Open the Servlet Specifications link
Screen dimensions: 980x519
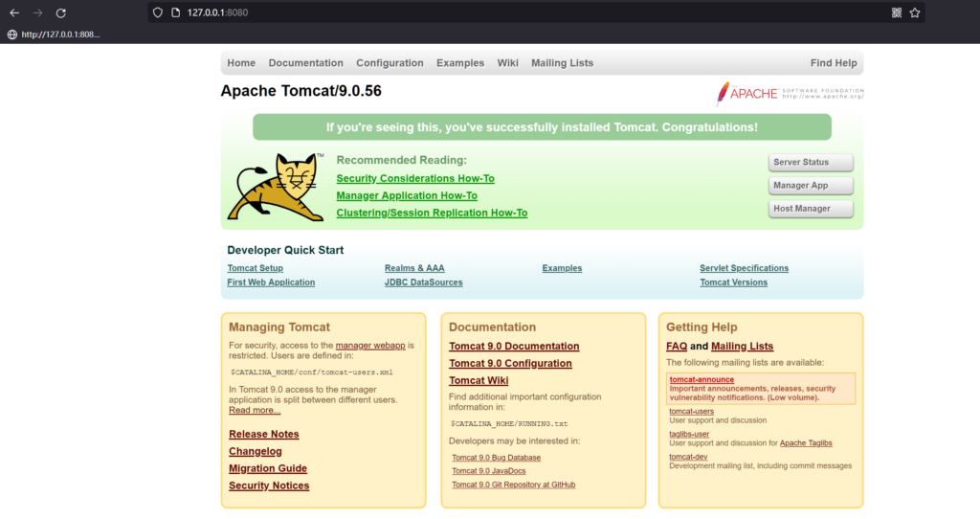744,268
